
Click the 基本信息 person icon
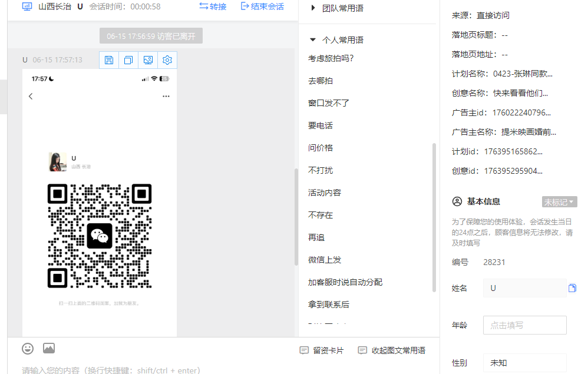457,201
